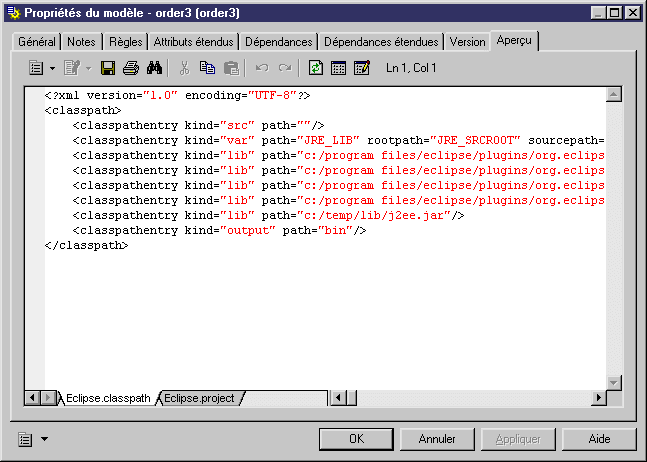
Task: Click the grid-style generation options icon
Action: pyautogui.click(x=338, y=68)
